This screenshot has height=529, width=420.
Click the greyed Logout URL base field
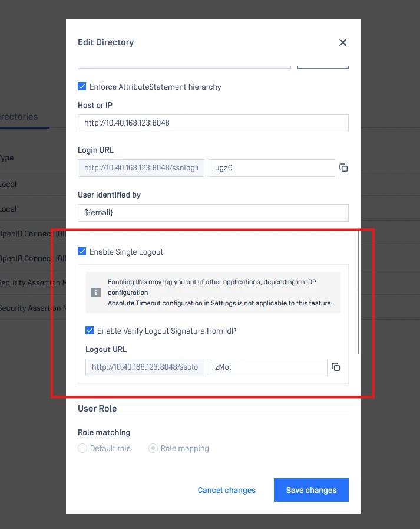[x=145, y=367]
